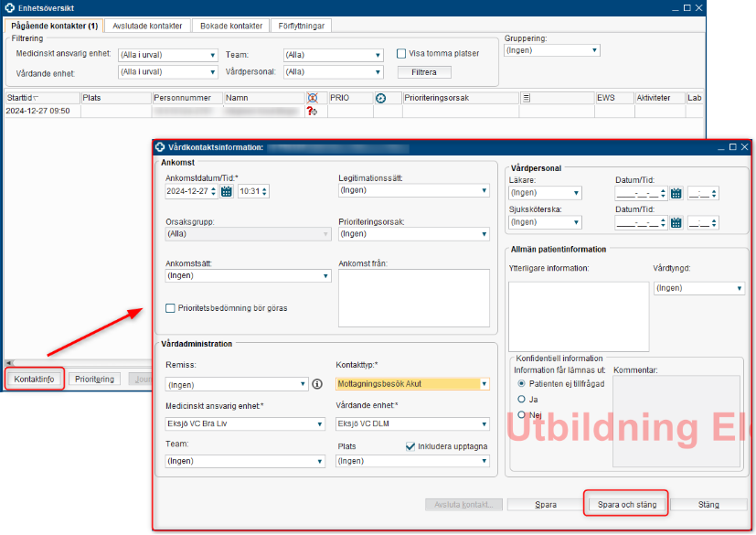Enable Prioritetsbedömning bör göras checkbox
756x535 pixels.
(171, 308)
